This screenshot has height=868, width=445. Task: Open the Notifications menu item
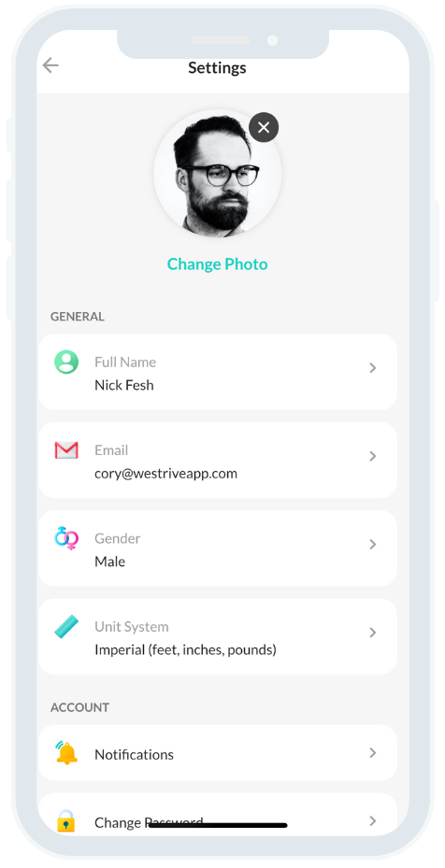click(217, 753)
